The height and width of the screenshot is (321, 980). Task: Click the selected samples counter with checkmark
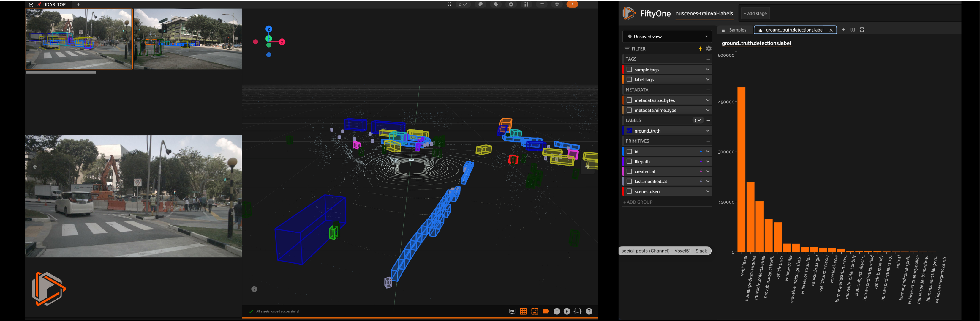pyautogui.click(x=463, y=4)
